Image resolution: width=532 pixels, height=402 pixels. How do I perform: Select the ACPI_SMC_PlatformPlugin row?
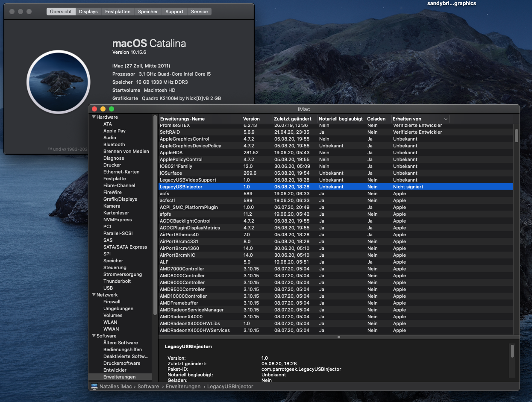(x=336, y=207)
